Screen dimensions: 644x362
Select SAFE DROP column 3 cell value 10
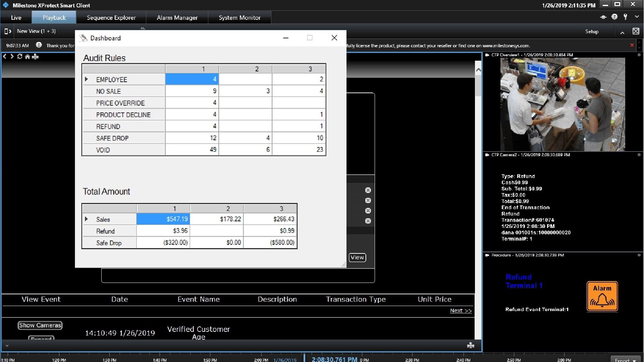tap(299, 138)
